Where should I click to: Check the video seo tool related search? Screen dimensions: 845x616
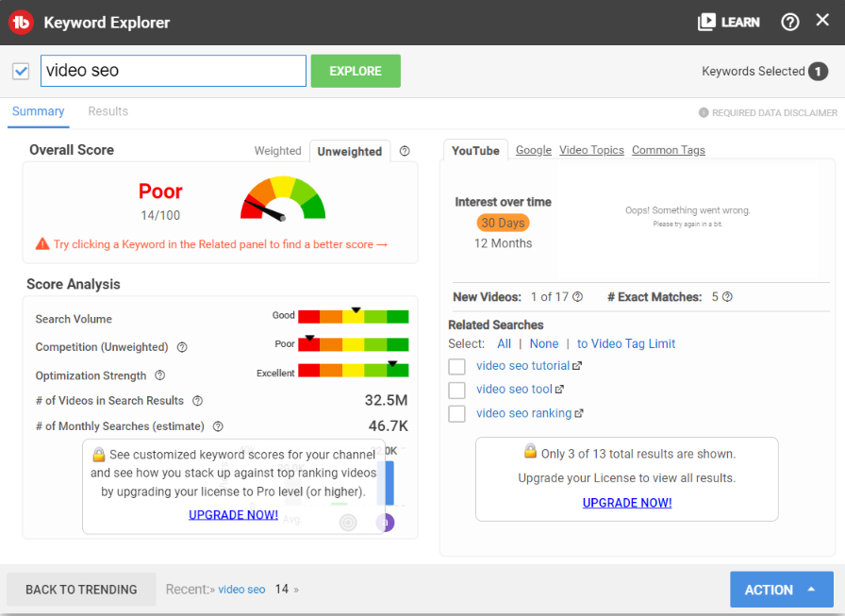pos(456,390)
